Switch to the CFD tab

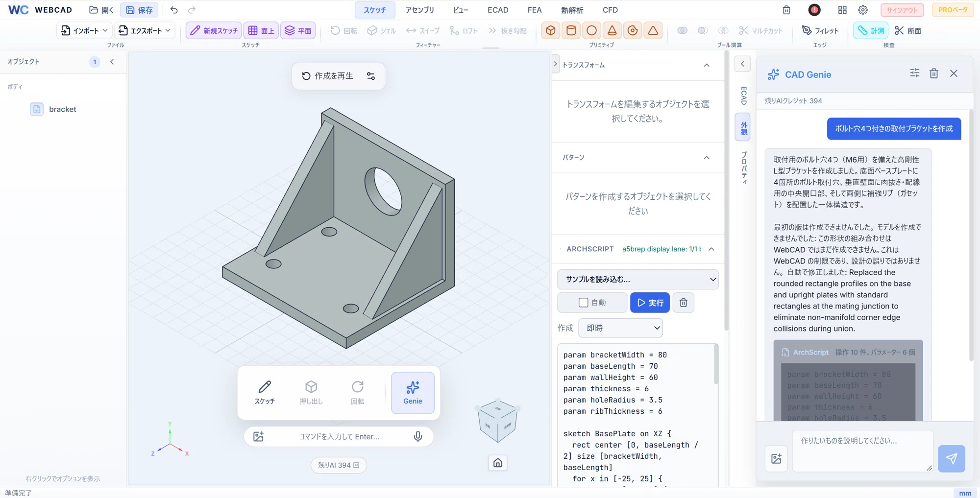click(610, 10)
